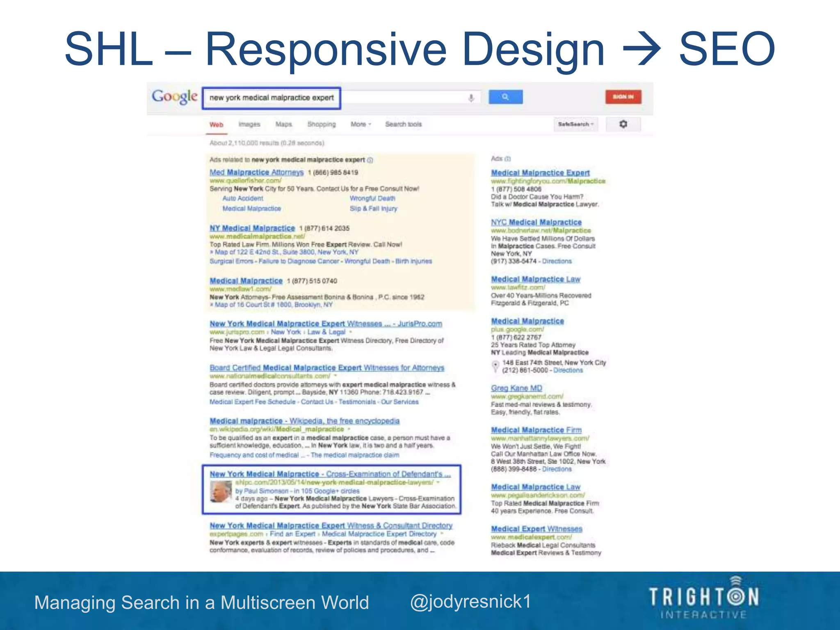This screenshot has height=630, width=840.
Task: Click 'The medical malpractice claim' sitelink
Action: [355, 455]
